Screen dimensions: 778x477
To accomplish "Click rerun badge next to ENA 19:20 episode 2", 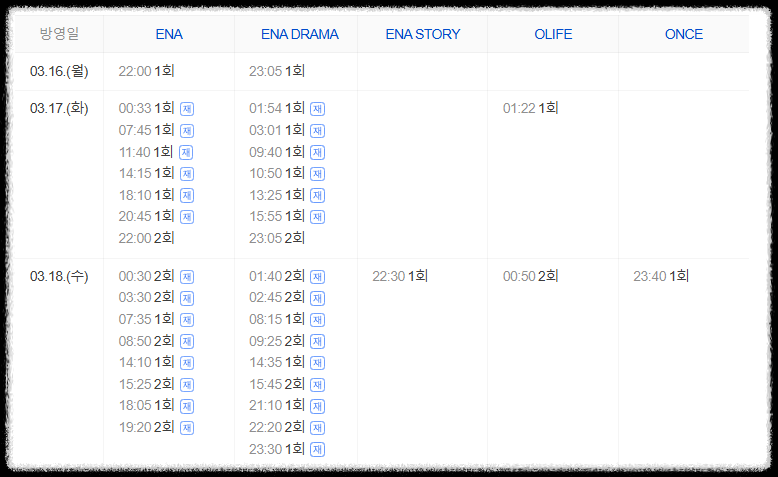I will pos(187,428).
